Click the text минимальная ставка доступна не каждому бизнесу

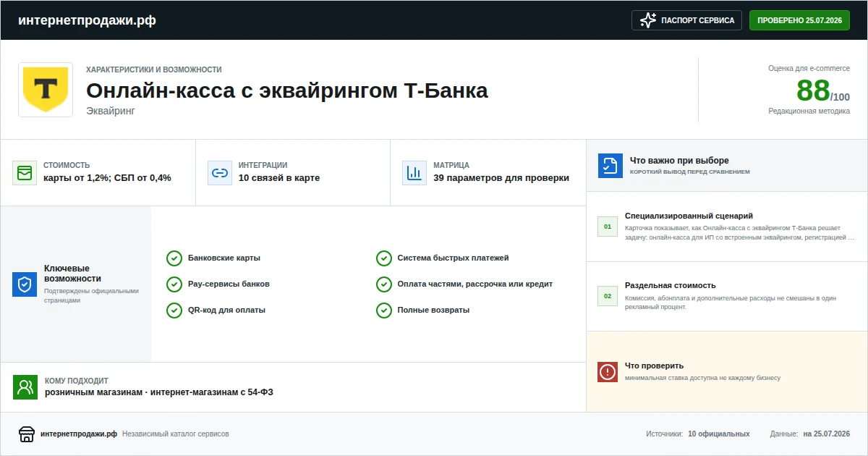703,378
